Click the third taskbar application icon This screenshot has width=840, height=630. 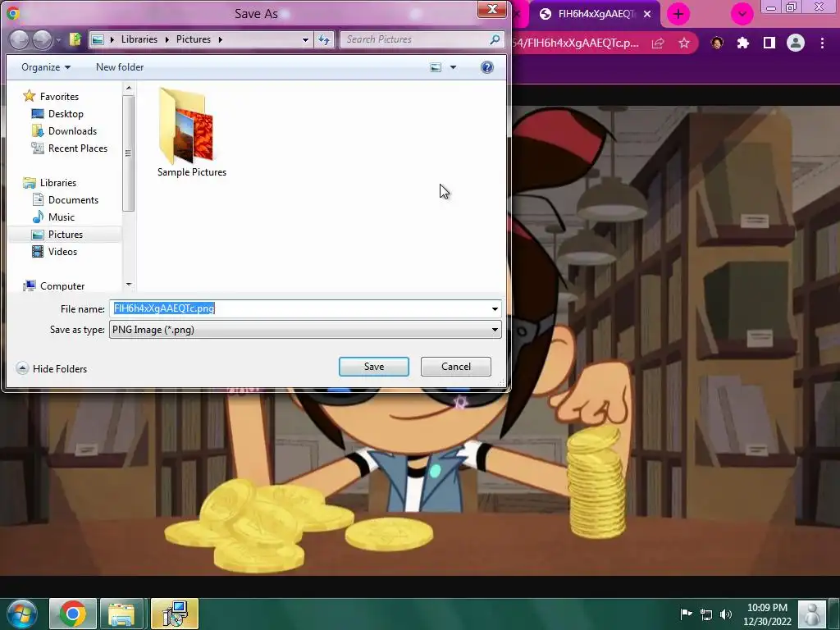coord(175,614)
